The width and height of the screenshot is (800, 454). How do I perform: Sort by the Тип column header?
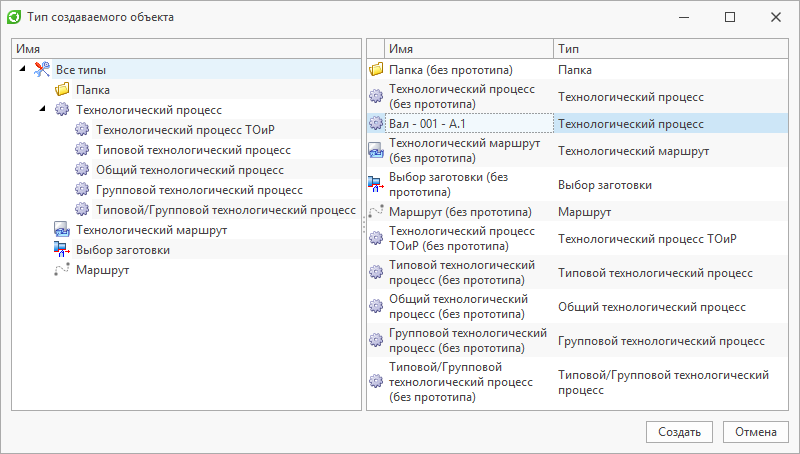[x=670, y=49]
